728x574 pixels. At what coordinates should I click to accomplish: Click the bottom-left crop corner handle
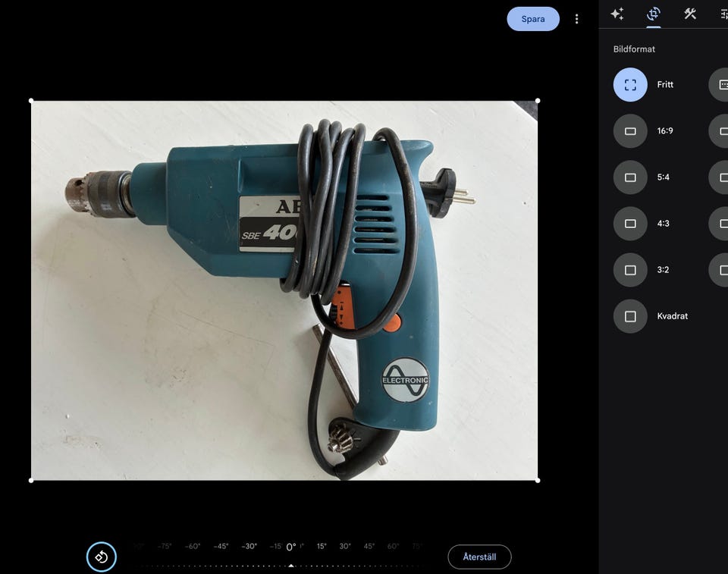[x=31, y=480]
